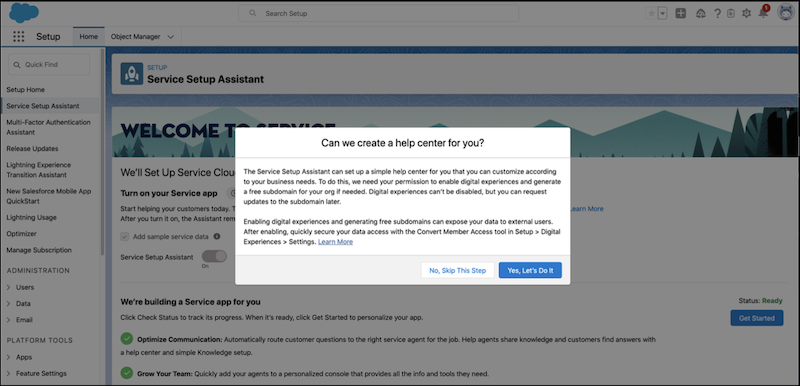Click the info icon beside Add sample service data

[x=217, y=237]
